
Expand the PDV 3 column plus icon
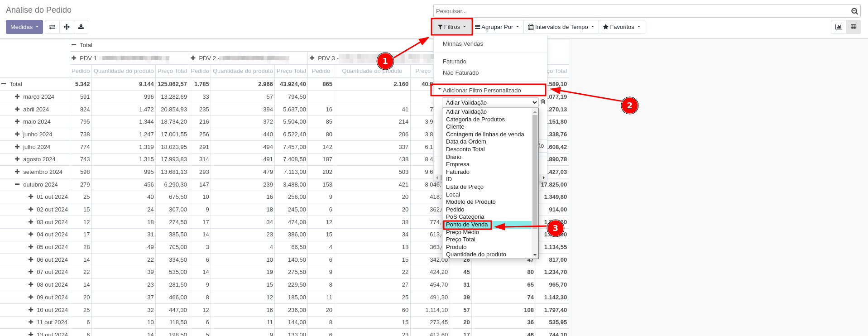point(312,58)
